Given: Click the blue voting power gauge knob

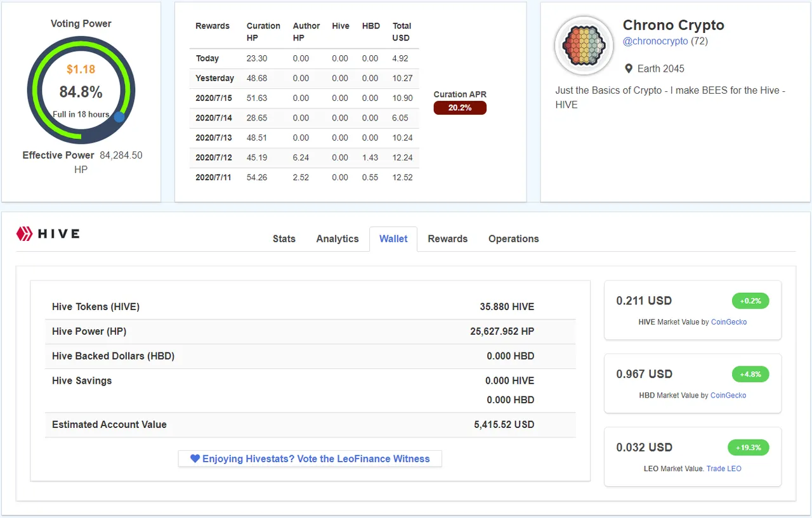Looking at the screenshot, I should tap(119, 117).
